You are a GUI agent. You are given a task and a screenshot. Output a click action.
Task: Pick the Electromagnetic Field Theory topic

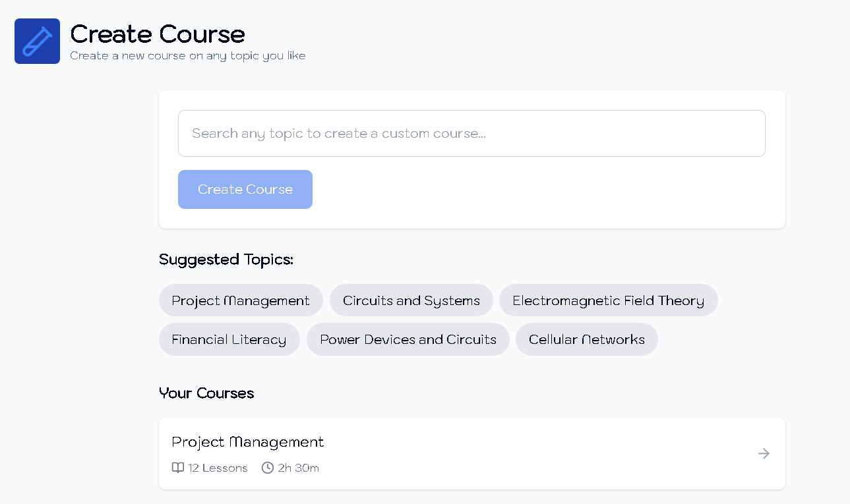(608, 300)
